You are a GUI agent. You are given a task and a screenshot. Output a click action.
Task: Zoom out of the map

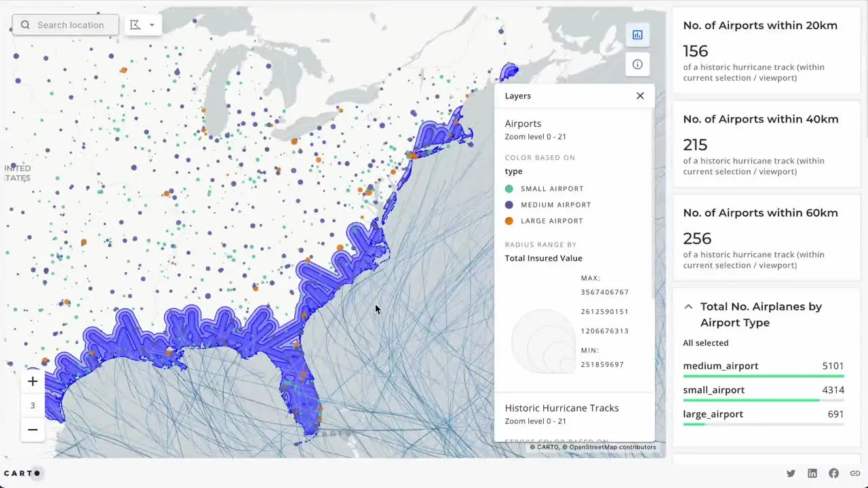click(33, 430)
